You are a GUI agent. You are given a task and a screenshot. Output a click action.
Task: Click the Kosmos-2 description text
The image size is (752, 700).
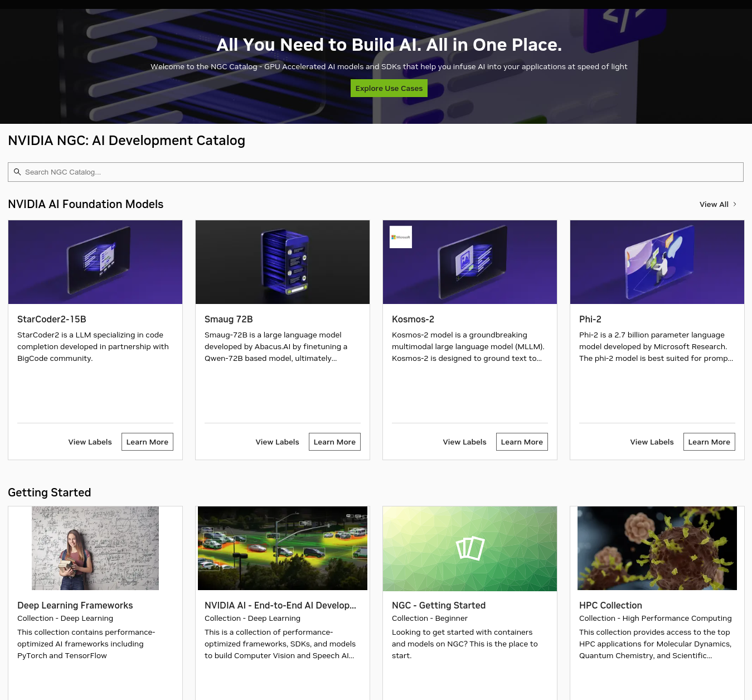[x=468, y=346]
